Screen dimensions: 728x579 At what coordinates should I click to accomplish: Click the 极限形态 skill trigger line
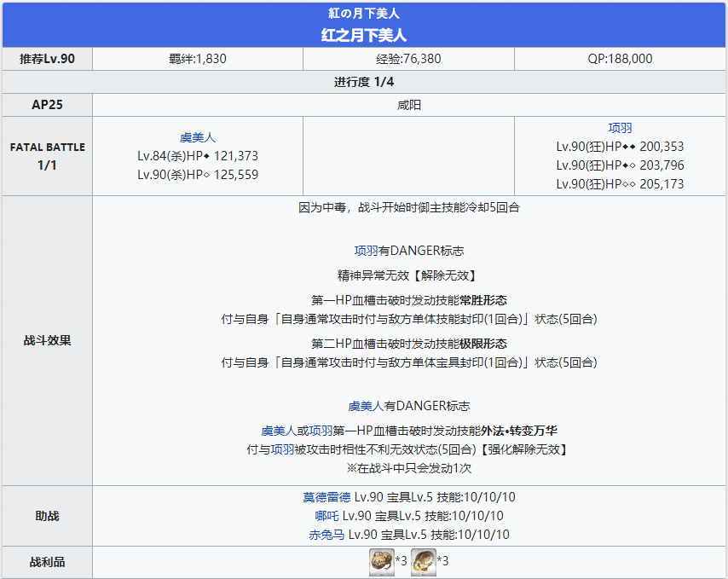(x=408, y=344)
